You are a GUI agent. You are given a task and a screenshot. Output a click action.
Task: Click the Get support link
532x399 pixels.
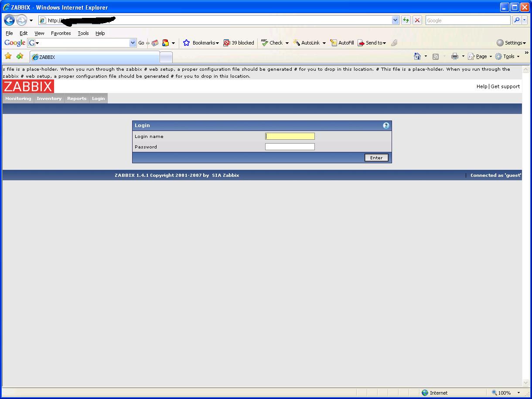click(x=505, y=86)
